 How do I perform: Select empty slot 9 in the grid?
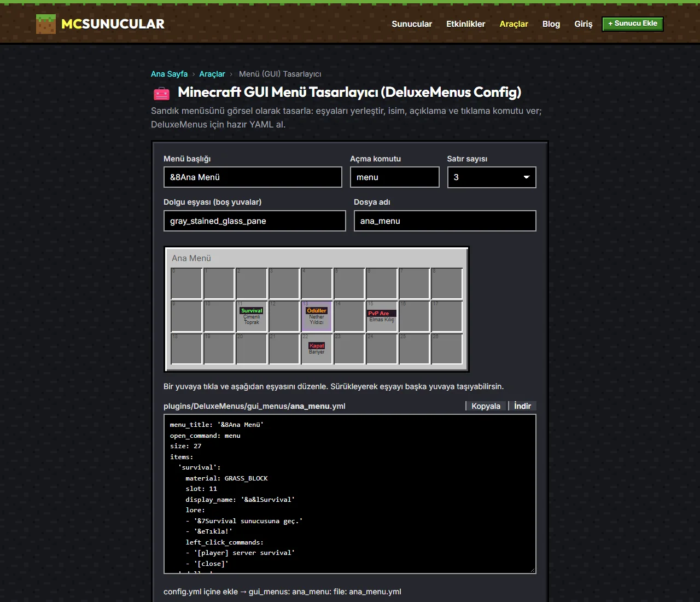coord(186,316)
